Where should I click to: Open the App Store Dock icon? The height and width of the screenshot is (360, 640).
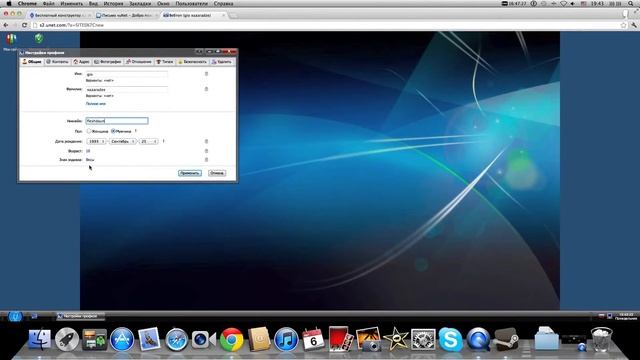point(122,340)
